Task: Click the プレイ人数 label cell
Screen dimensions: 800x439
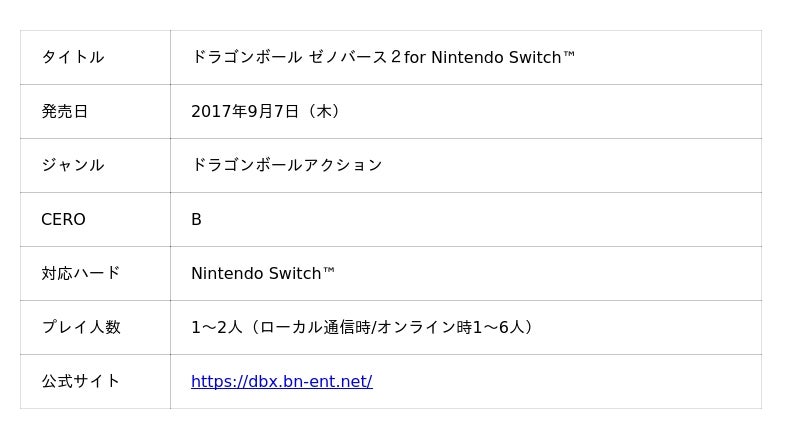Action: click(x=80, y=327)
